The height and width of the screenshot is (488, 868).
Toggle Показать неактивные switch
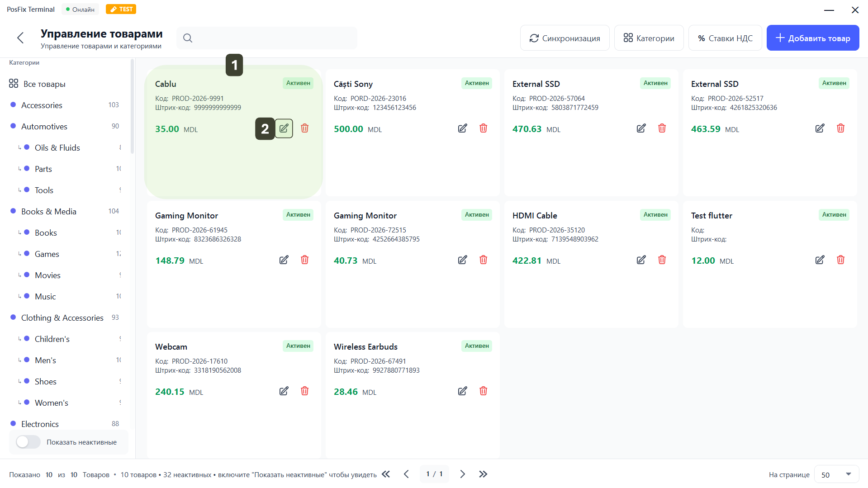[28, 442]
